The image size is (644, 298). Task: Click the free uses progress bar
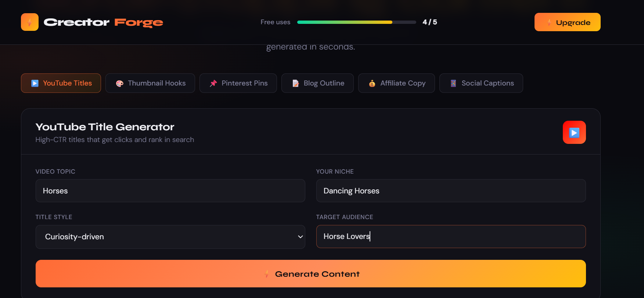tap(356, 22)
